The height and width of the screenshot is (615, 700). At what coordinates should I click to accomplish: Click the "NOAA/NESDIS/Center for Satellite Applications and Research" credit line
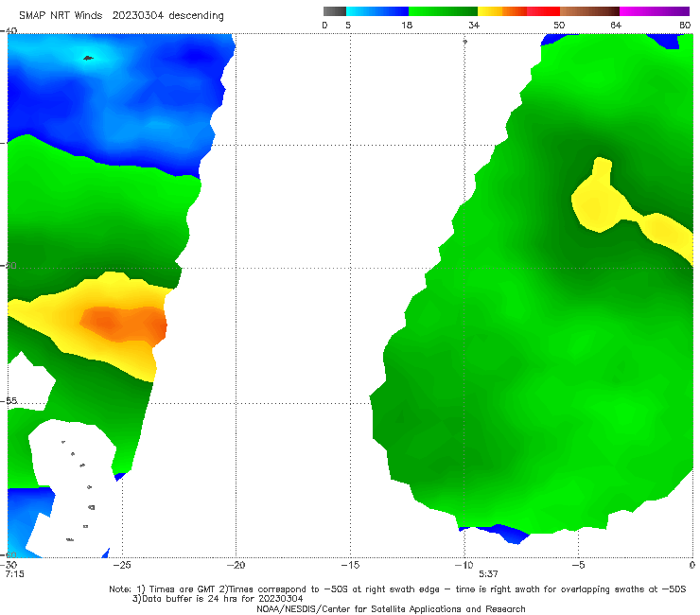pos(391,608)
